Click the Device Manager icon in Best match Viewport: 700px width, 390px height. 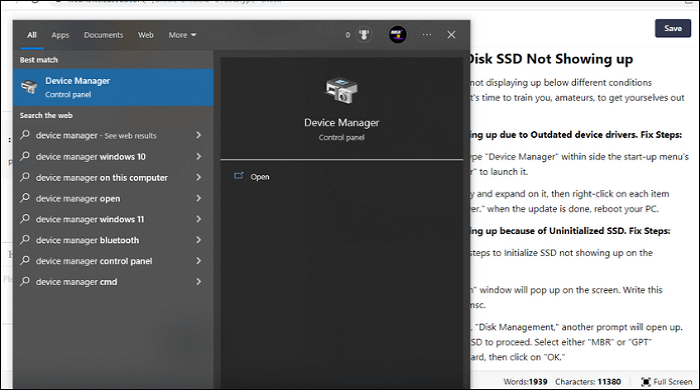point(29,87)
